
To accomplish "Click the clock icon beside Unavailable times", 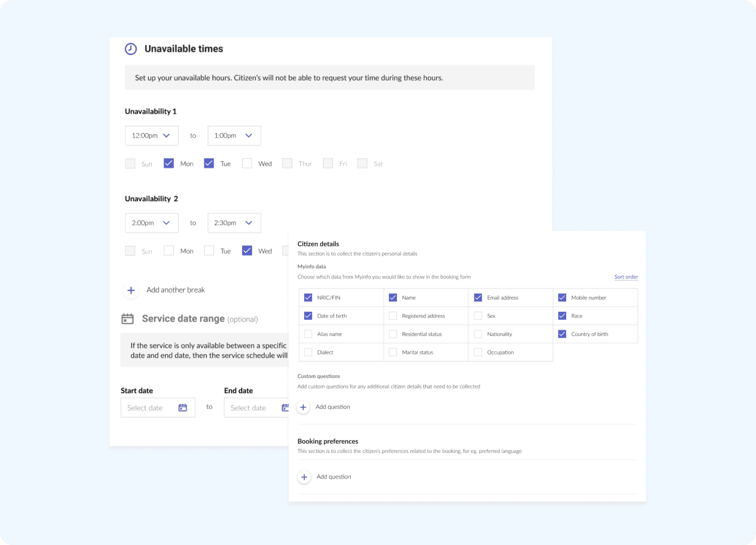I will coord(131,49).
